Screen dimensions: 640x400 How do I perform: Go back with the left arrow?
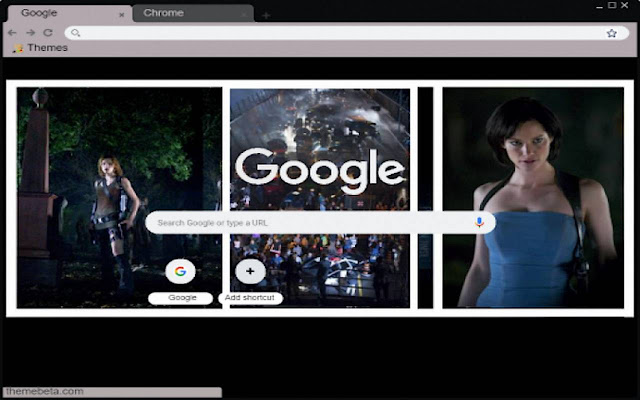(x=12, y=32)
